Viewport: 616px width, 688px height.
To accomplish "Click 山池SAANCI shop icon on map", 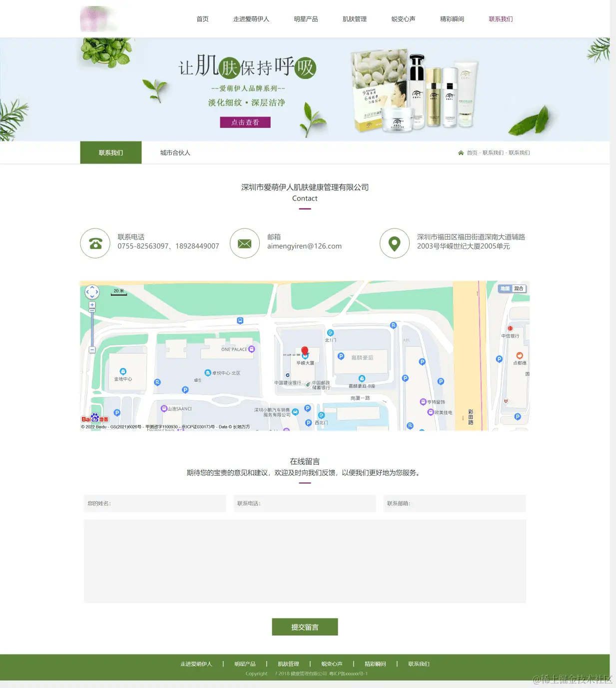I will [x=164, y=408].
